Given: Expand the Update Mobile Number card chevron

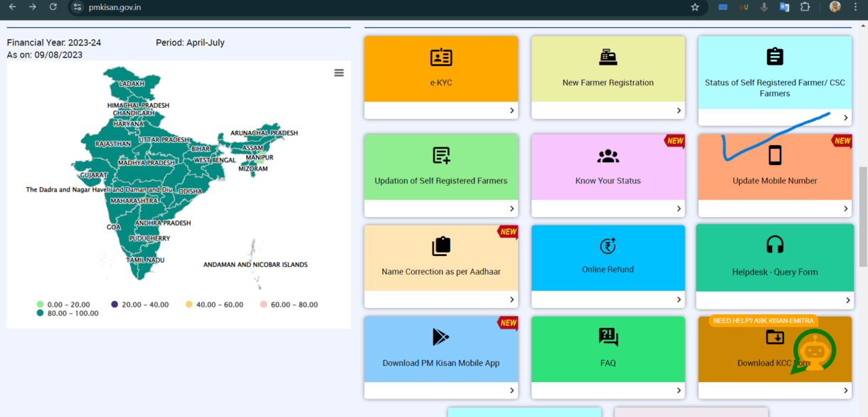Looking at the screenshot, I should (846, 208).
